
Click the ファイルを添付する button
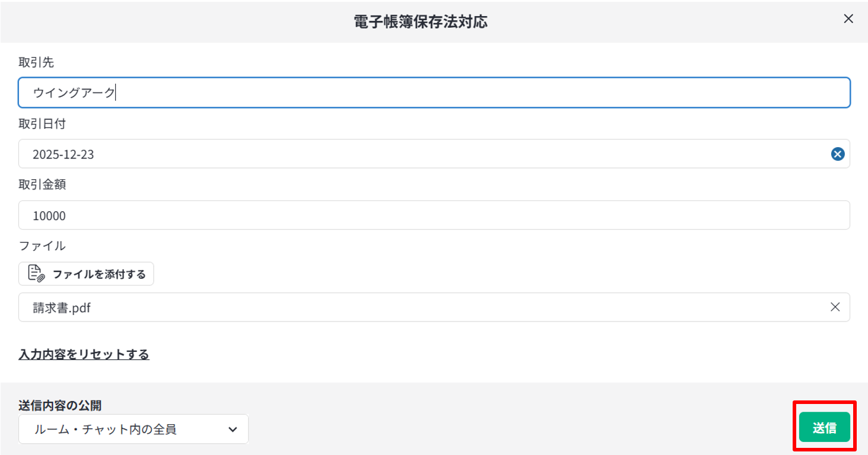tap(86, 274)
